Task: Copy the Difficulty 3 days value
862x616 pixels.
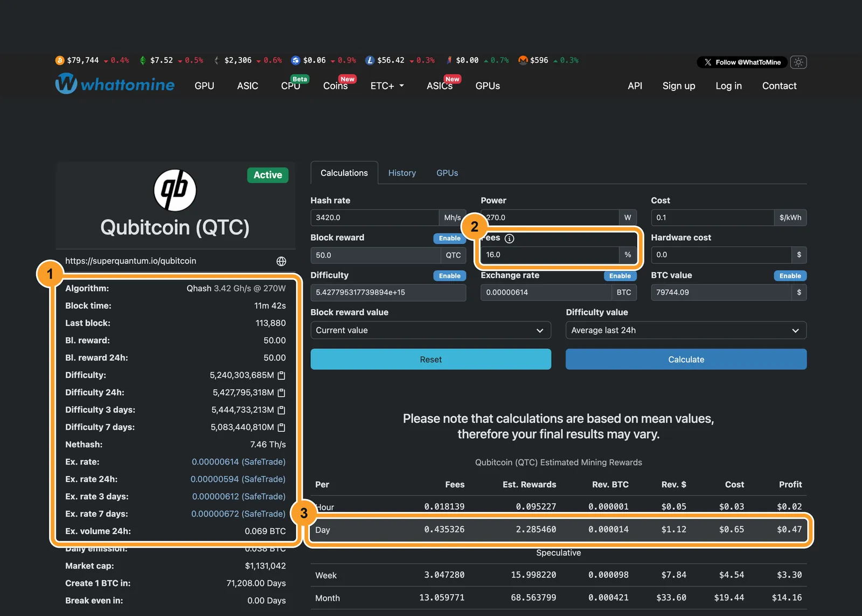Action: 281,410
